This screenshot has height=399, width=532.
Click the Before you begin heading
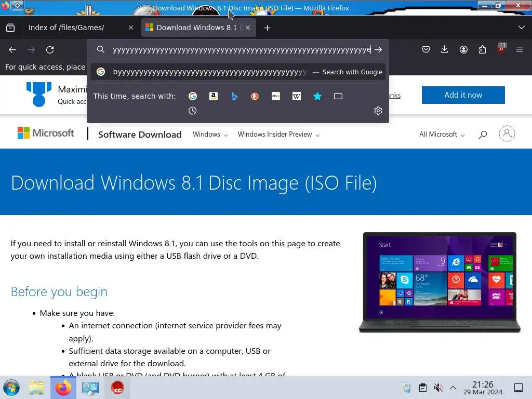tap(59, 292)
